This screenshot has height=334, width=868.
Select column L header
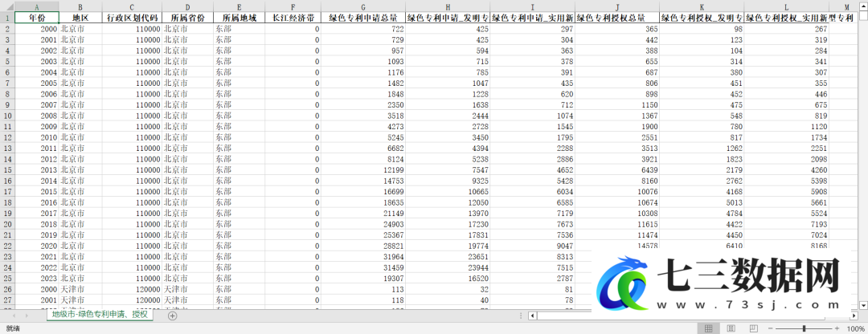(787, 7)
